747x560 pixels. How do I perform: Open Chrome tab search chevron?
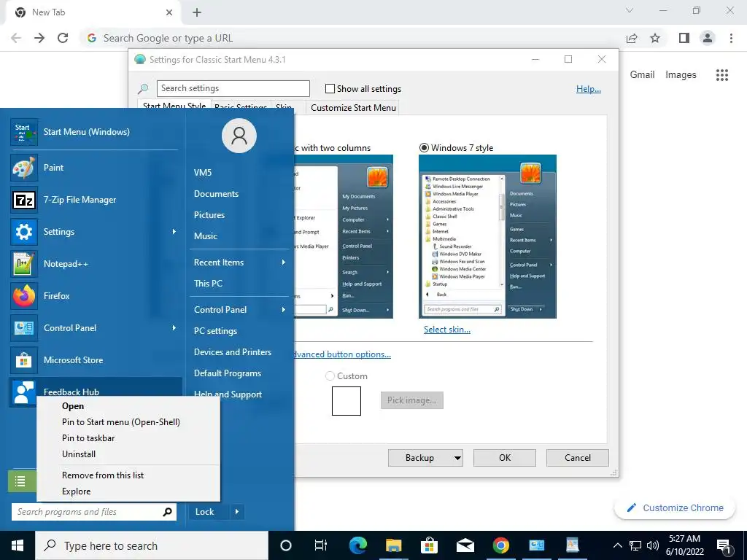point(630,10)
